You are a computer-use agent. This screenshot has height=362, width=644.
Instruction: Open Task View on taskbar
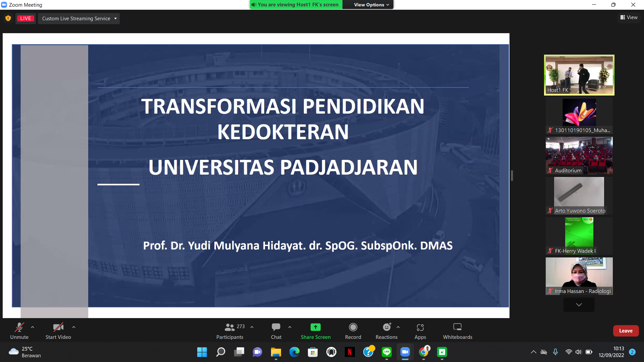239,352
